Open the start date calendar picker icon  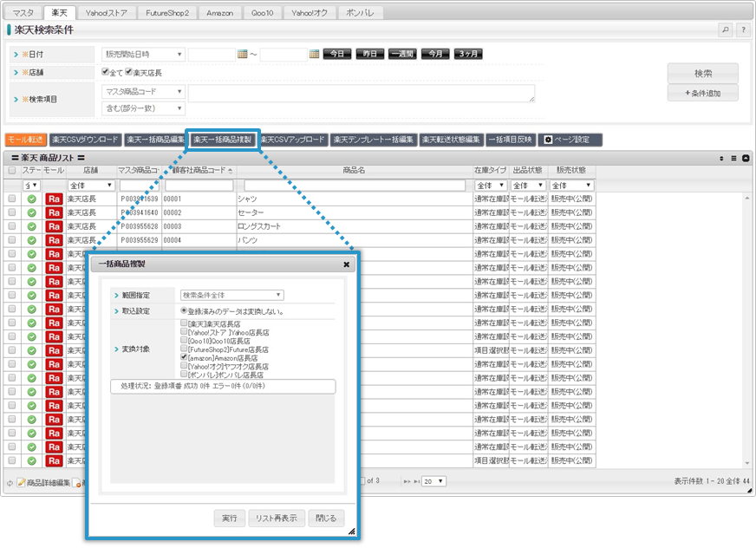pos(243,54)
